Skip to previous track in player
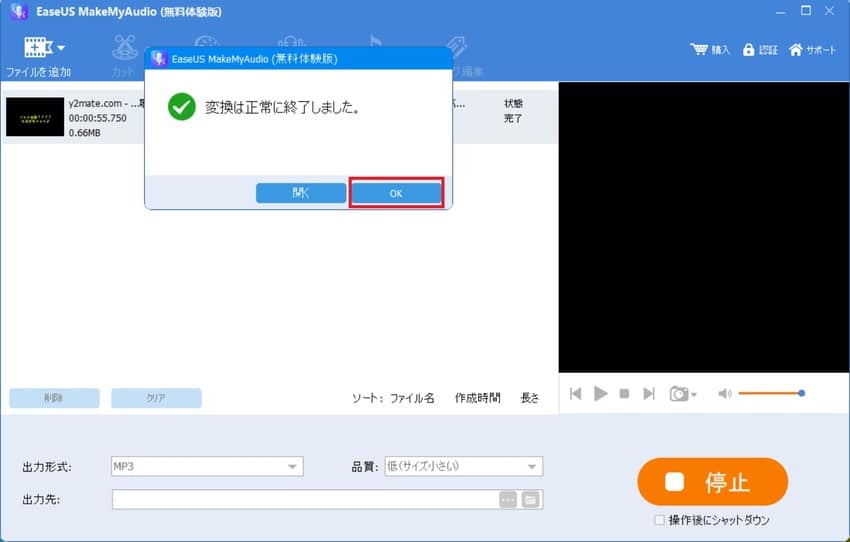850x542 pixels. point(576,393)
